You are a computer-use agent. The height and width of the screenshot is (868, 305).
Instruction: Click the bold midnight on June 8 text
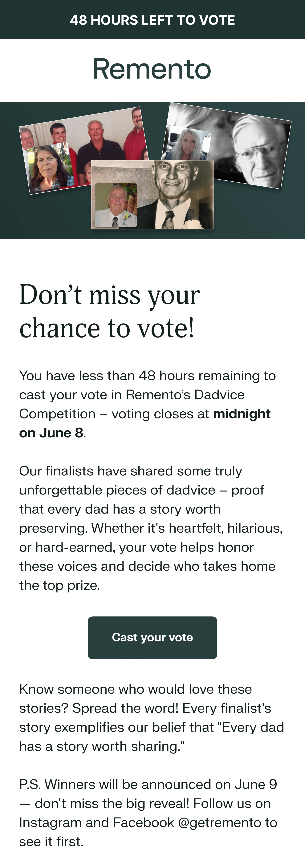click(145, 423)
